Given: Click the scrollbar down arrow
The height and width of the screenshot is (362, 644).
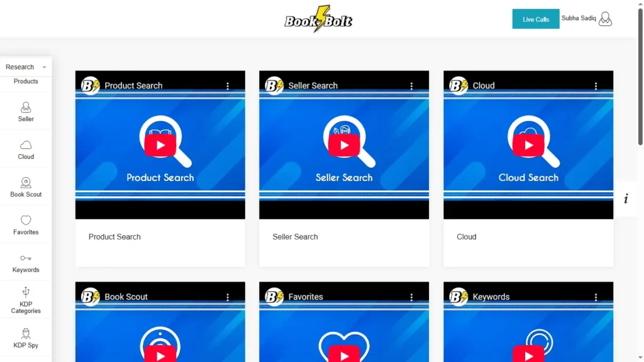Looking at the screenshot, I should [x=640, y=358].
